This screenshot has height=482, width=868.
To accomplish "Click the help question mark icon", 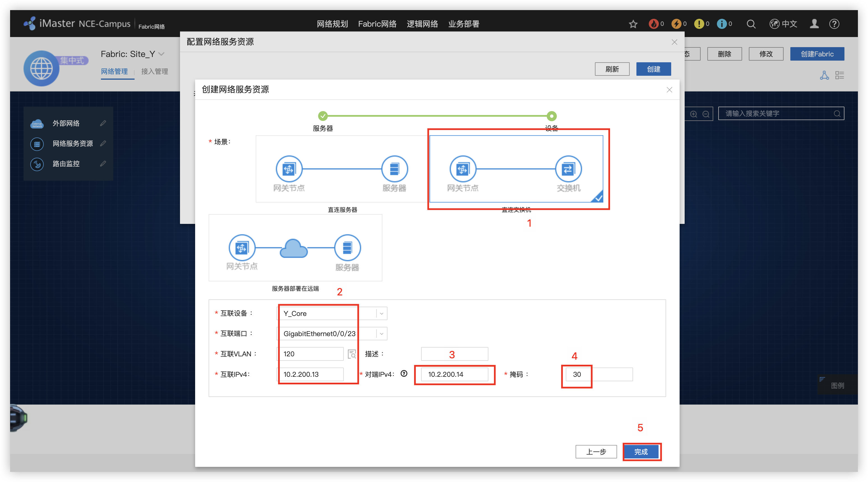I will click(x=834, y=24).
